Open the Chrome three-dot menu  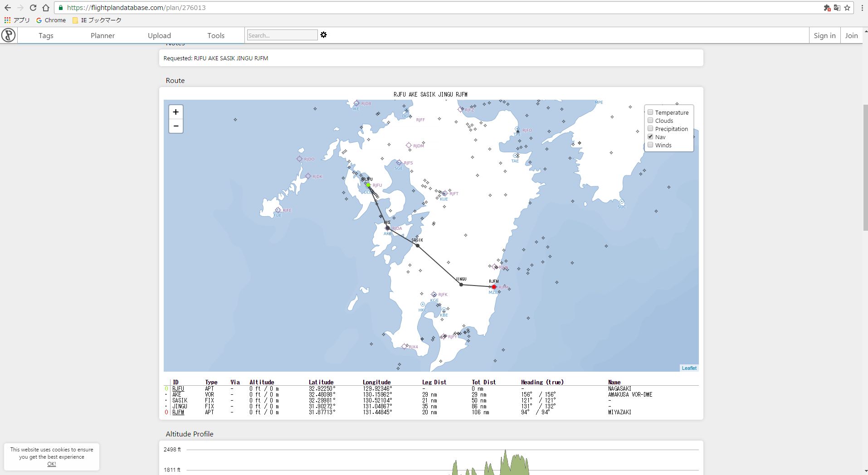tap(862, 8)
